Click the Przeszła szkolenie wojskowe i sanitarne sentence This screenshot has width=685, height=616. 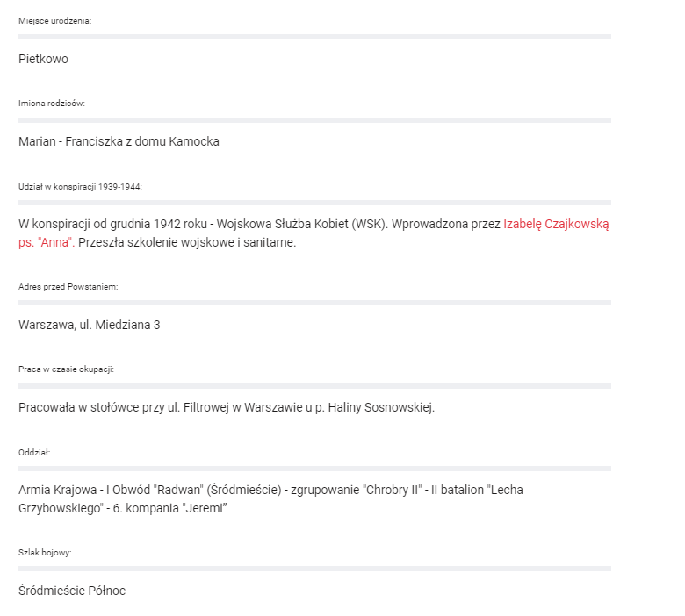click(187, 242)
